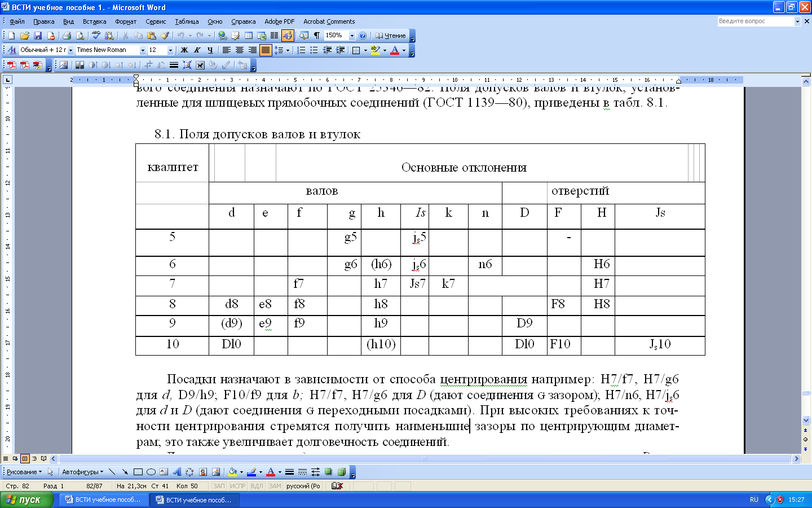This screenshot has width=812, height=508.
Task: Open the highlight color dropdown arrow
Action: (x=385, y=50)
